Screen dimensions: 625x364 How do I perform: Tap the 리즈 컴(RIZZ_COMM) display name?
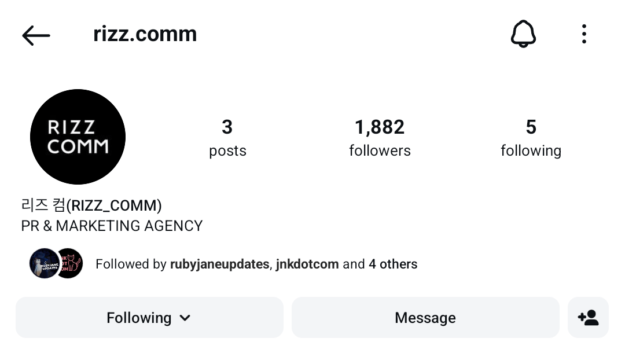click(x=91, y=205)
